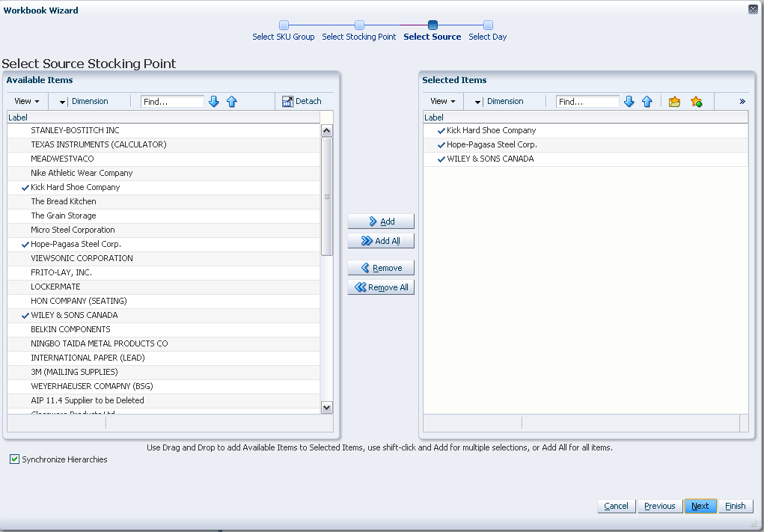Click the find-previous up arrow in Available Items
The image size is (764, 532).
coord(231,101)
